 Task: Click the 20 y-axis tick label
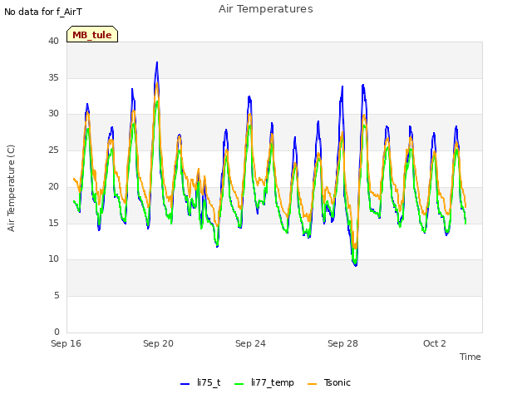click(53, 186)
